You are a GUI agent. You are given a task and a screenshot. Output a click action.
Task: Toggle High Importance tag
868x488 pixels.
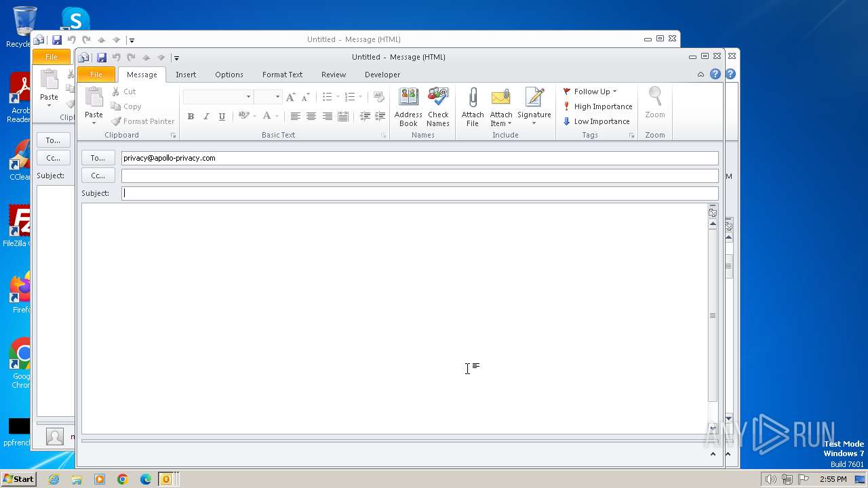coord(597,106)
